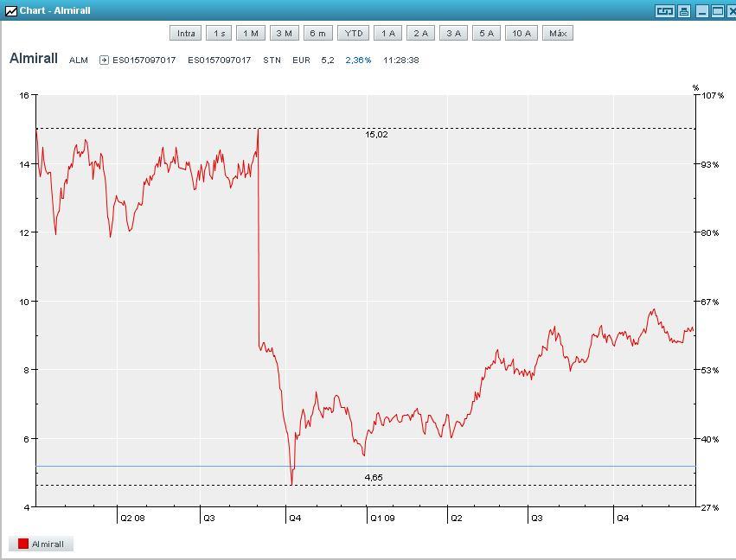Click the Almirall legend button
The image size is (736, 560).
[41, 544]
